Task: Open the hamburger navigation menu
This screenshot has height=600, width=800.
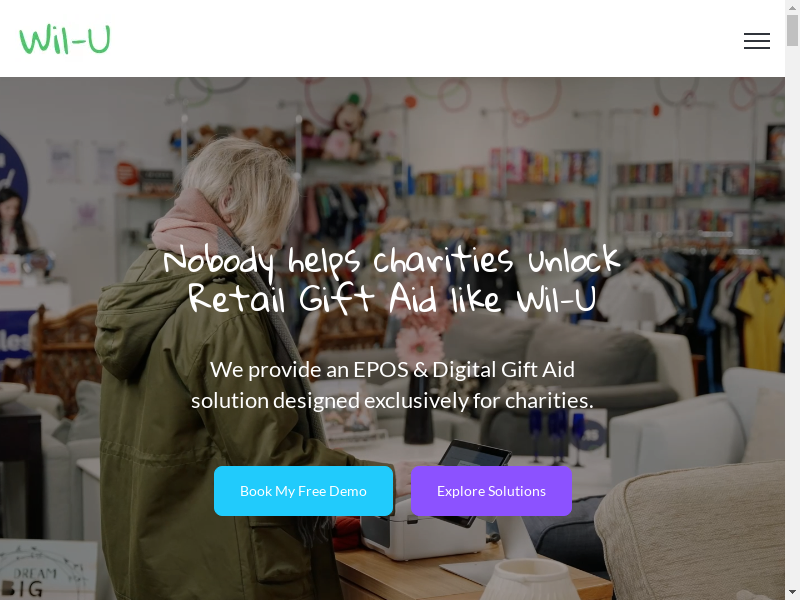Action: 757,41
